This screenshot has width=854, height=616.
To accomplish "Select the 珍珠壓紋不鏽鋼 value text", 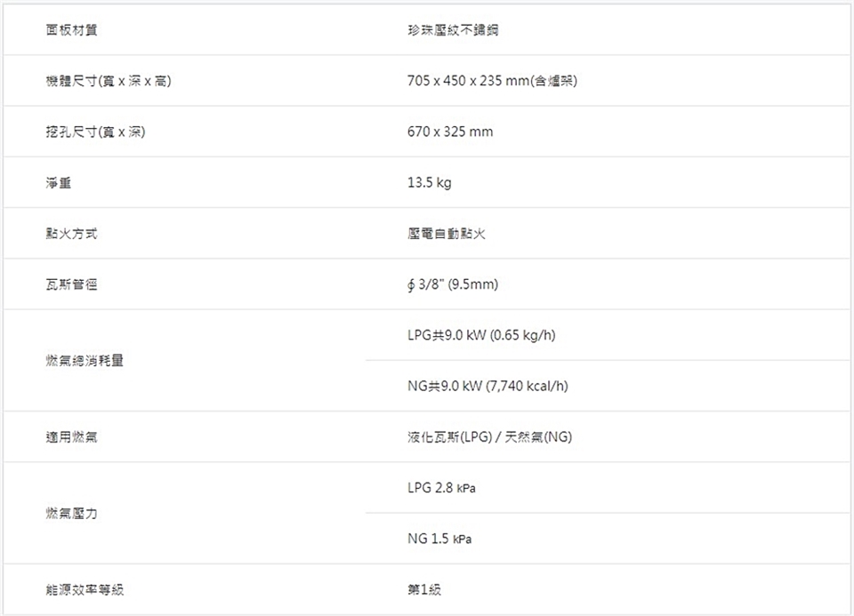I will 453,30.
